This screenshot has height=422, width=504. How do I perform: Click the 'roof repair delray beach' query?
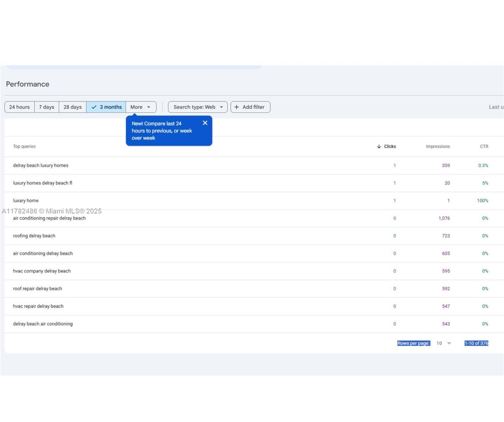point(37,289)
